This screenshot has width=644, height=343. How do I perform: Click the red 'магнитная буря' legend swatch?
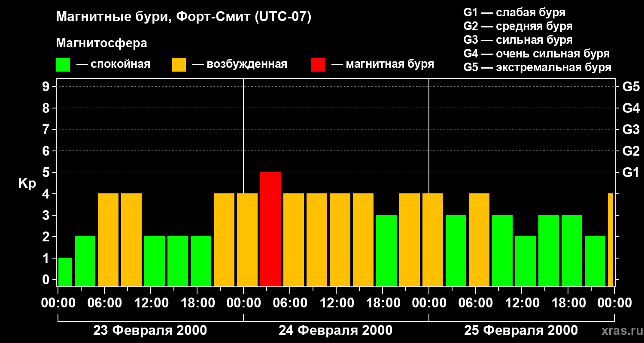pyautogui.click(x=318, y=65)
